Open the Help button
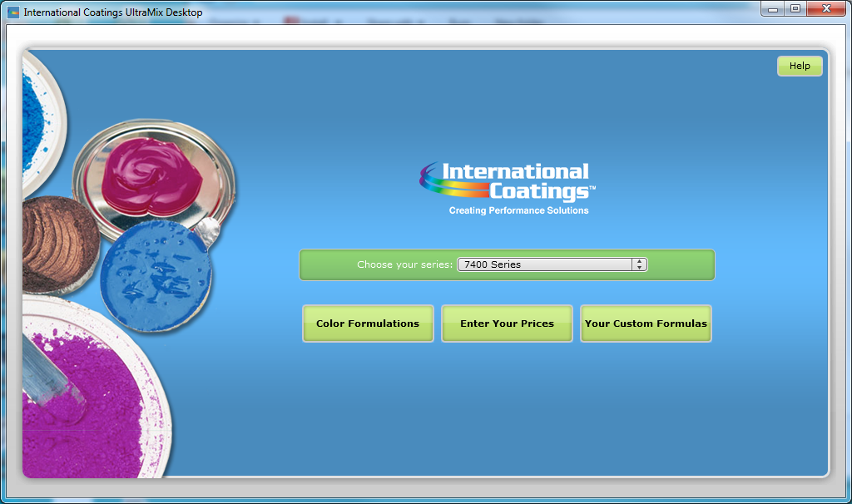The width and height of the screenshot is (852, 504). coord(800,66)
